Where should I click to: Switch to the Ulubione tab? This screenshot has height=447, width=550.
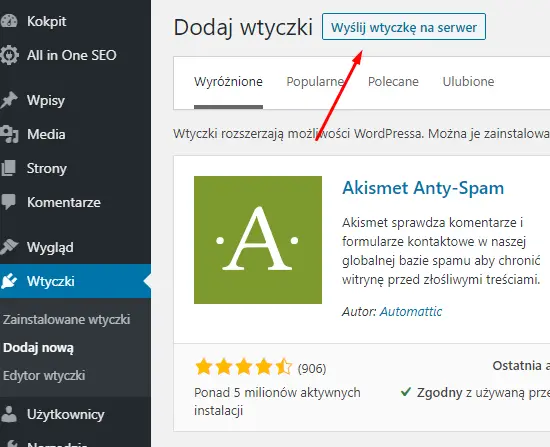tap(468, 81)
